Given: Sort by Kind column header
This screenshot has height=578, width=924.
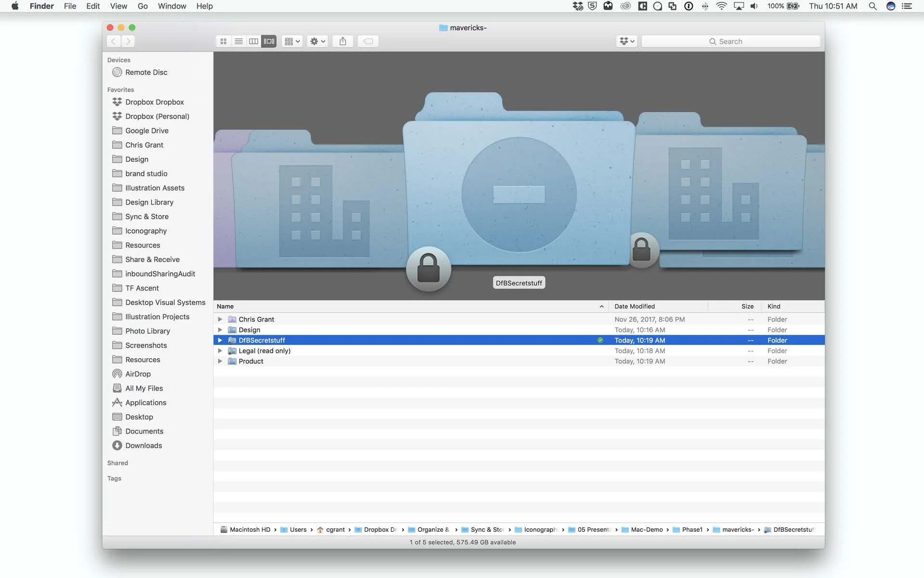Looking at the screenshot, I should tap(793, 306).
